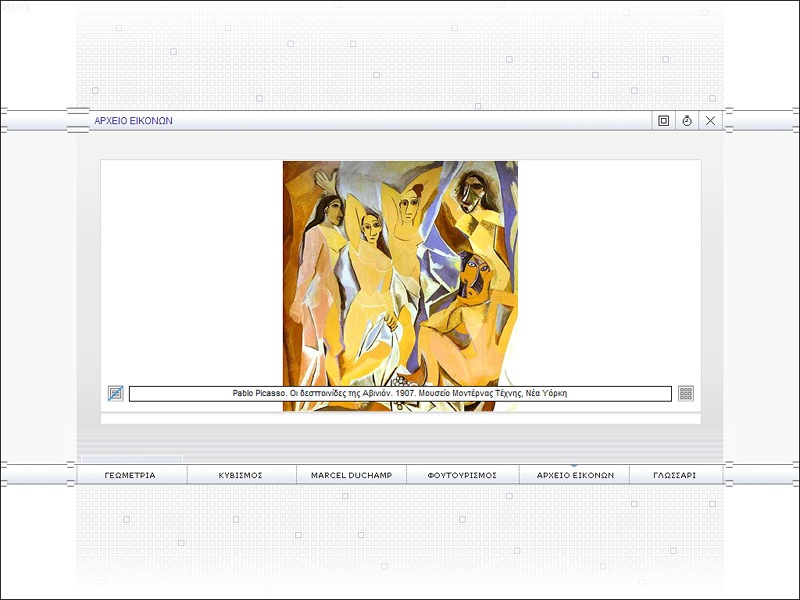Open the thumbnail grid view icon
This screenshot has width=800, height=600.
686,393
